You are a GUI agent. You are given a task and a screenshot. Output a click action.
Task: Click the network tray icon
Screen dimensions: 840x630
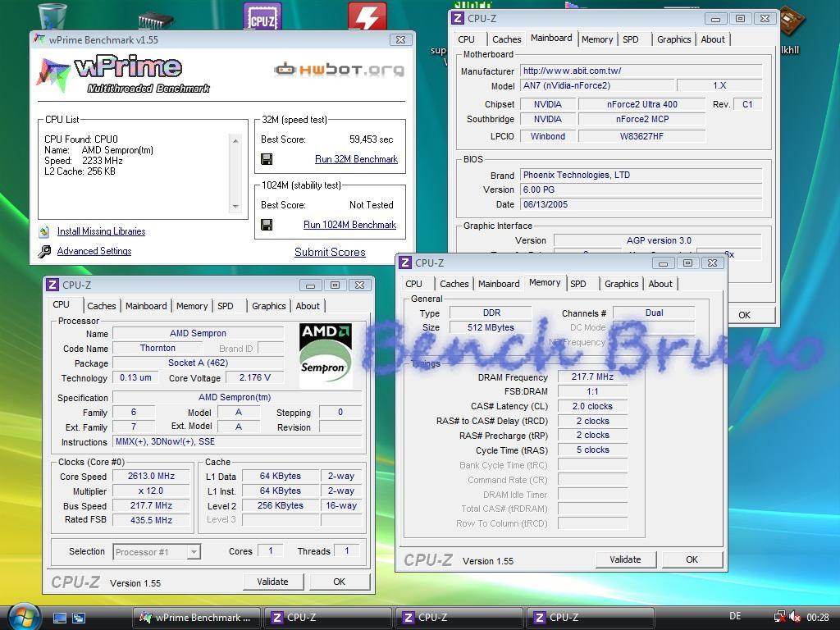point(780,617)
